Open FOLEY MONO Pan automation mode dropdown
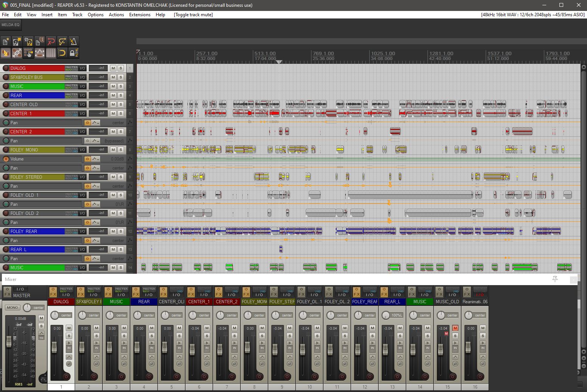The image size is (587, 392). pos(96,168)
